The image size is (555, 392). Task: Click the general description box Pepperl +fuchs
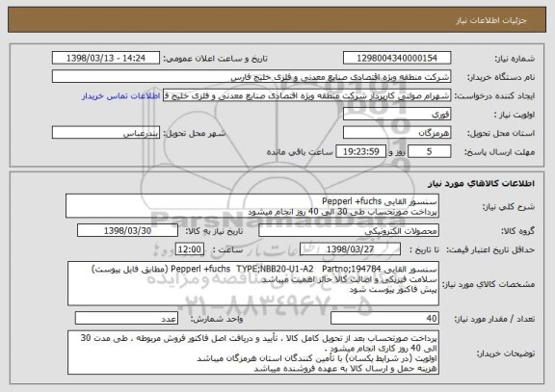252,206
